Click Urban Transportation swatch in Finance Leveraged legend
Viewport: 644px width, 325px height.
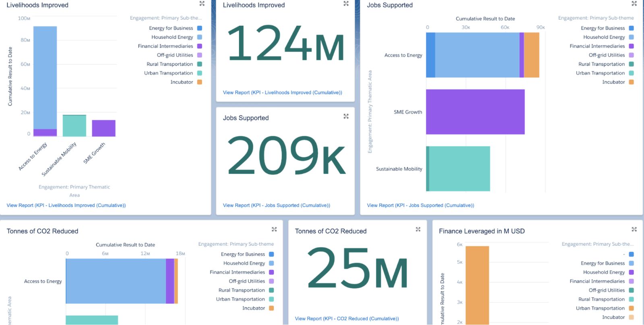coord(631,308)
